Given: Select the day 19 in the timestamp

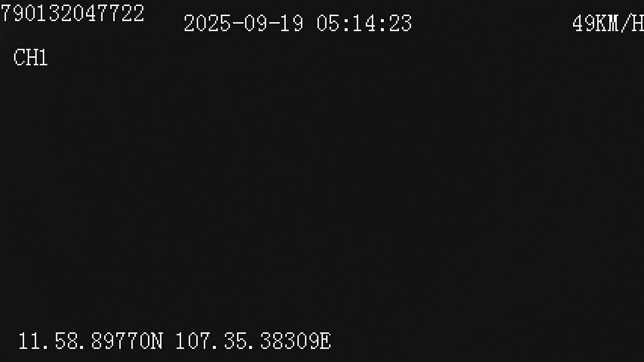Looking at the screenshot, I should [x=292, y=24].
